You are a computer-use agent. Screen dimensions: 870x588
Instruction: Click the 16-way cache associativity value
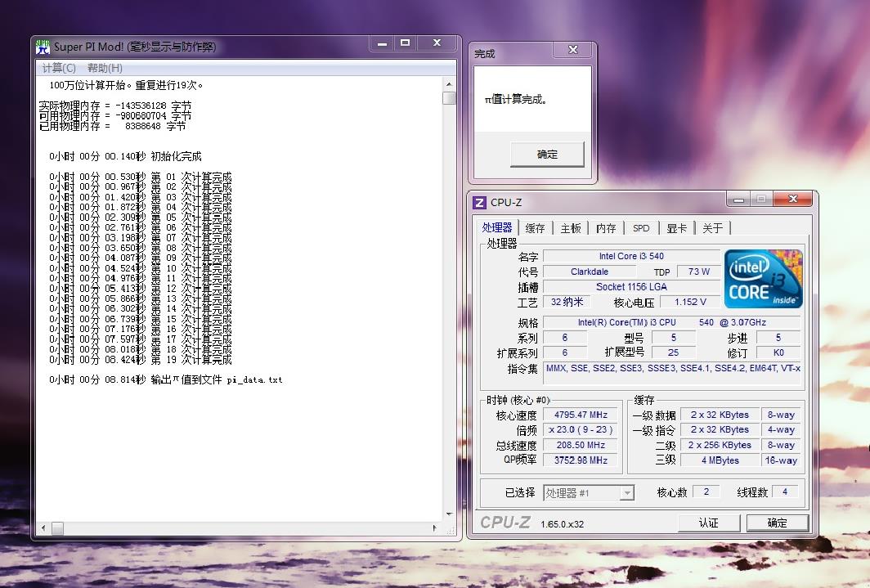coord(781,460)
